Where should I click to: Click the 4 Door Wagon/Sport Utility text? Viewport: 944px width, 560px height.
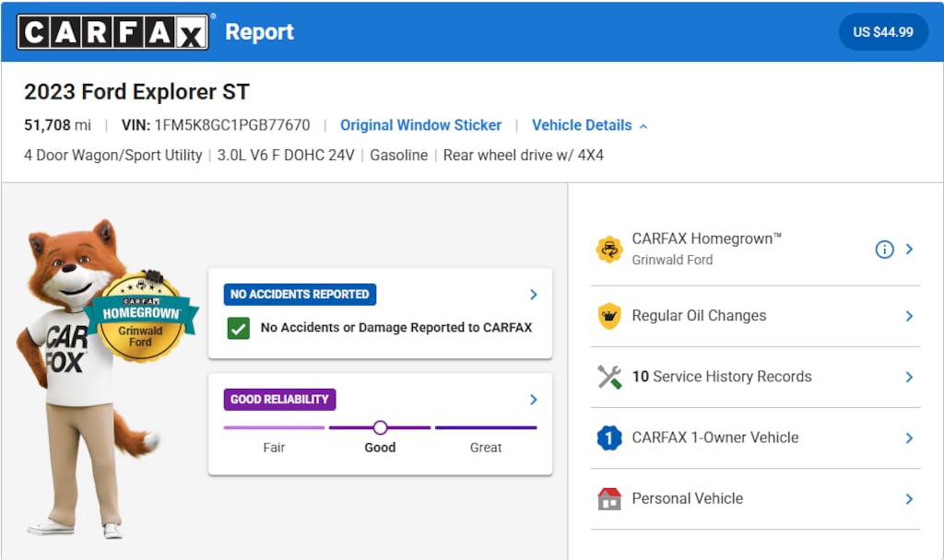tap(113, 155)
